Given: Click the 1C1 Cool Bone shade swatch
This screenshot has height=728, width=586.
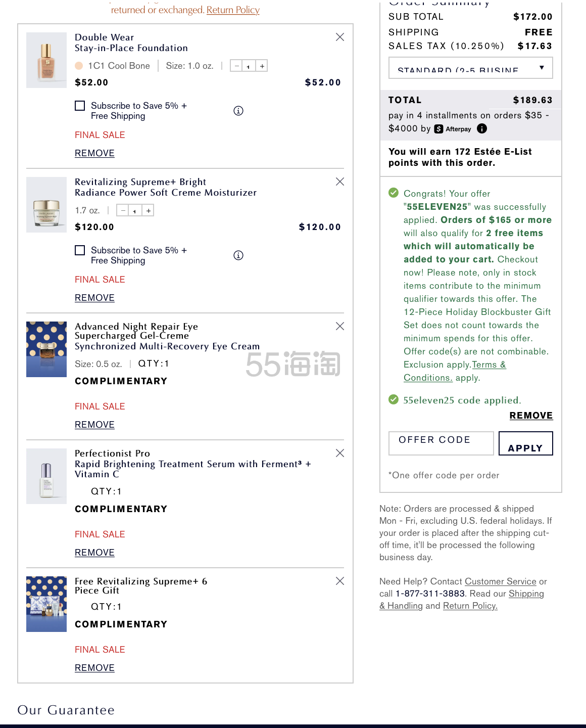Looking at the screenshot, I should tap(79, 66).
